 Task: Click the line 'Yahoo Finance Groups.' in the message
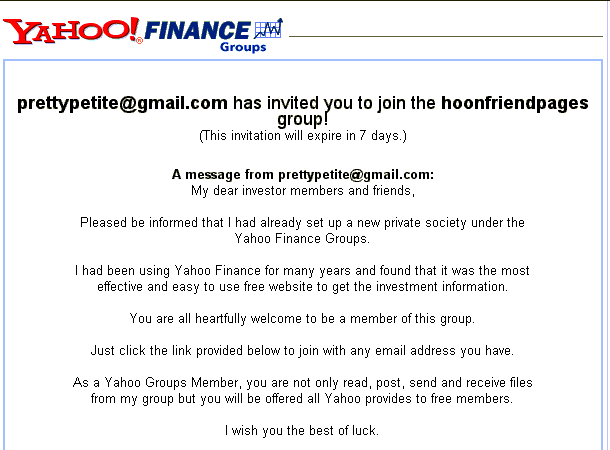tap(302, 238)
